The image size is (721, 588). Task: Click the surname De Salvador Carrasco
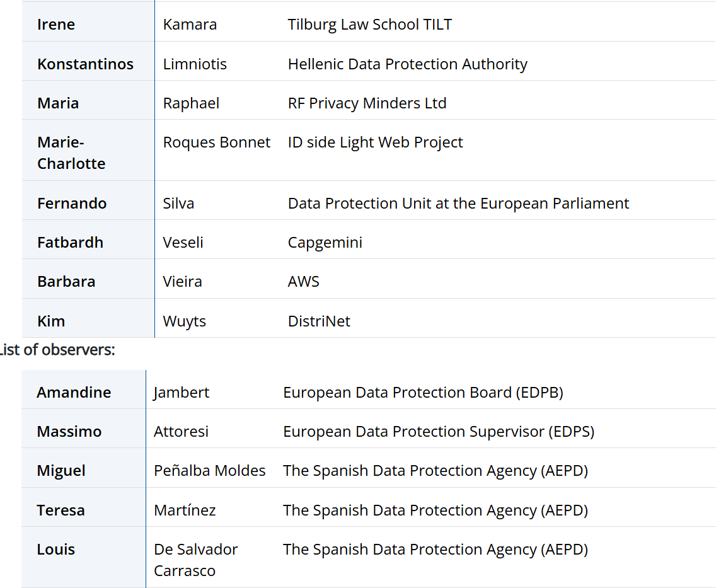coord(195,560)
